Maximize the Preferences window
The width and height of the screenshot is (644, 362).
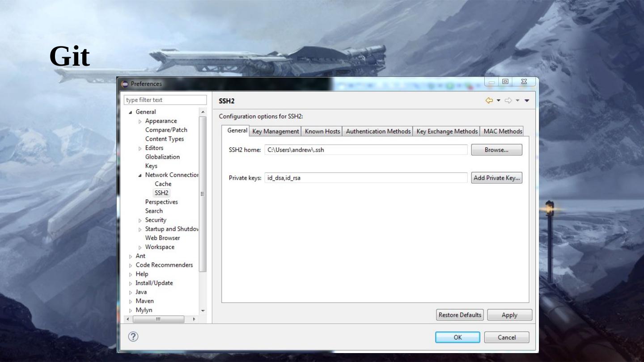pos(505,82)
